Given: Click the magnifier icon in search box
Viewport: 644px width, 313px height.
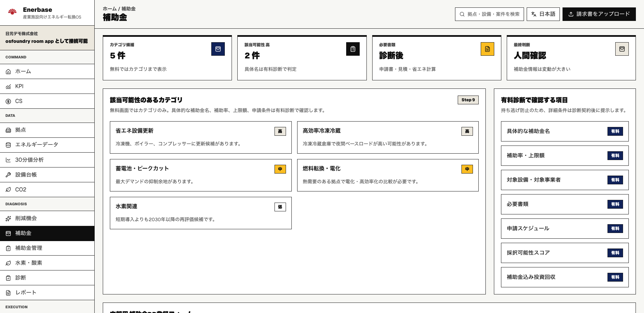Looking at the screenshot, I should click(462, 14).
